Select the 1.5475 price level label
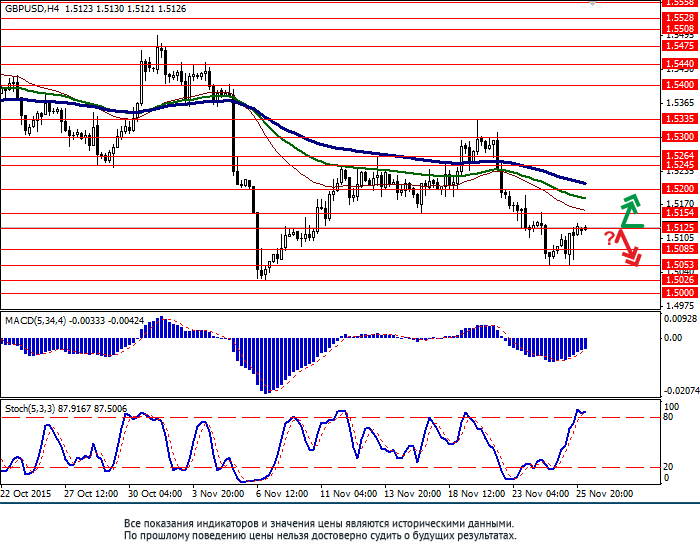700x552 pixels. 679,46
